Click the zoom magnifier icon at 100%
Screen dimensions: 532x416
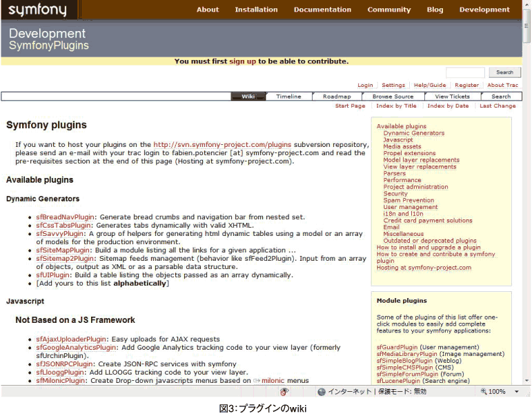484,391
